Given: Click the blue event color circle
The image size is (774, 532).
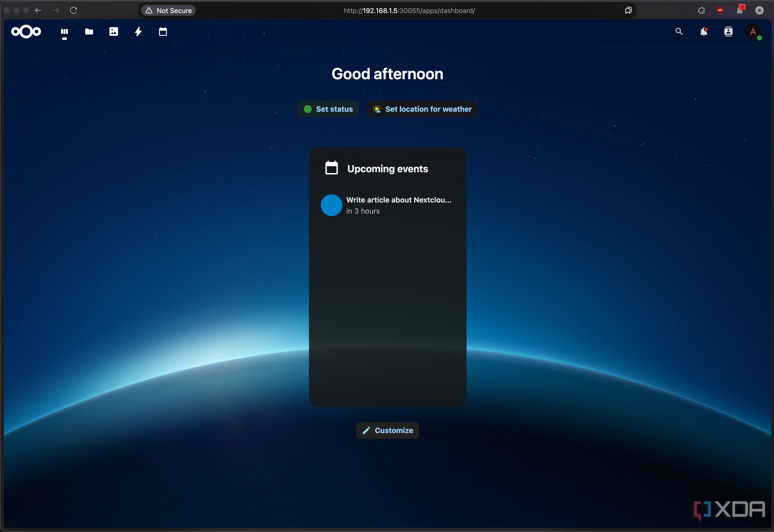Looking at the screenshot, I should [331, 205].
